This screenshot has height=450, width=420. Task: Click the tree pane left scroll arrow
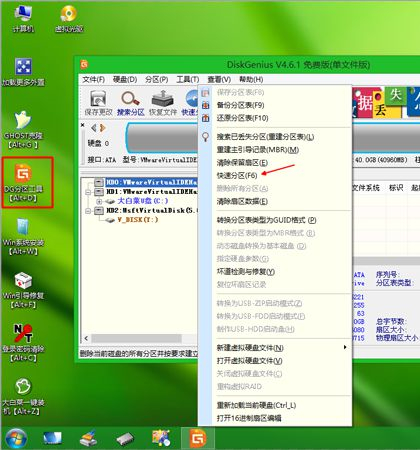coord(86,339)
